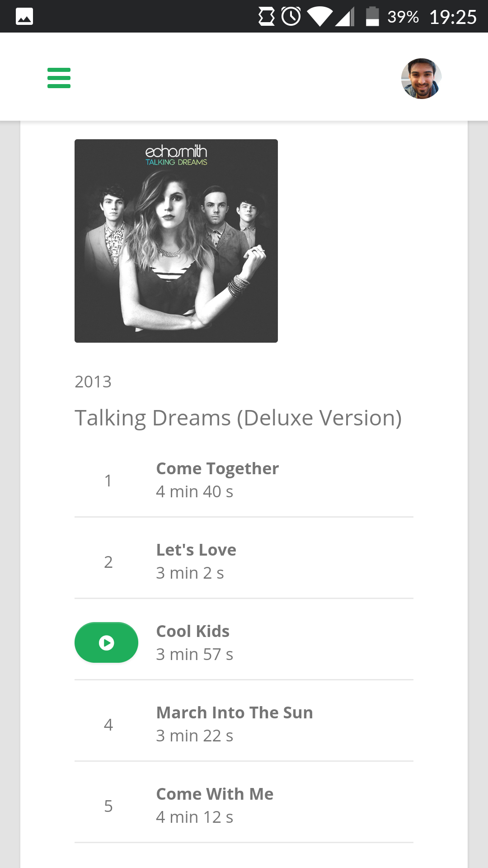The height and width of the screenshot is (868, 488).
Task: Open the user profile avatar
Action: 421,79
